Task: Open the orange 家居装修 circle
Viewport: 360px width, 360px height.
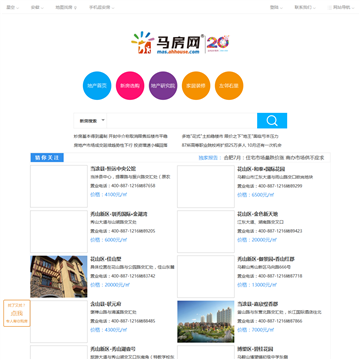Action: pyautogui.click(x=196, y=86)
